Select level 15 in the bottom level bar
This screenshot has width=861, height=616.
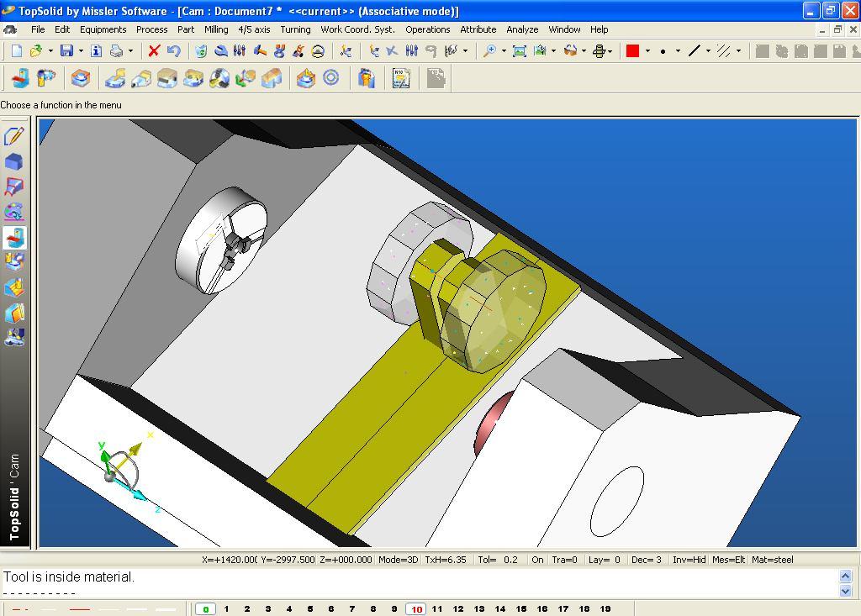tap(521, 609)
